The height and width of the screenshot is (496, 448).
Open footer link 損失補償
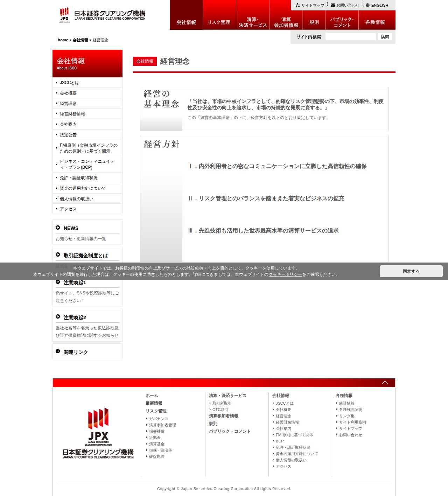pos(157,431)
